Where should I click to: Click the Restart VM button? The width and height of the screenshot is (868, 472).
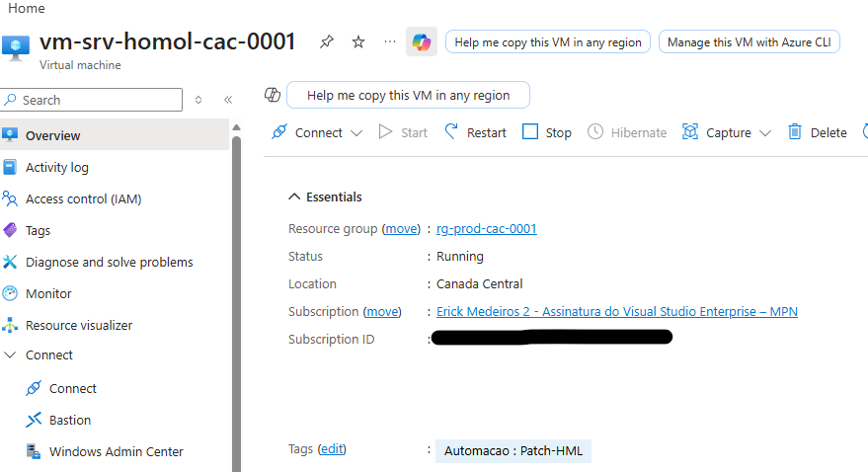pos(475,132)
